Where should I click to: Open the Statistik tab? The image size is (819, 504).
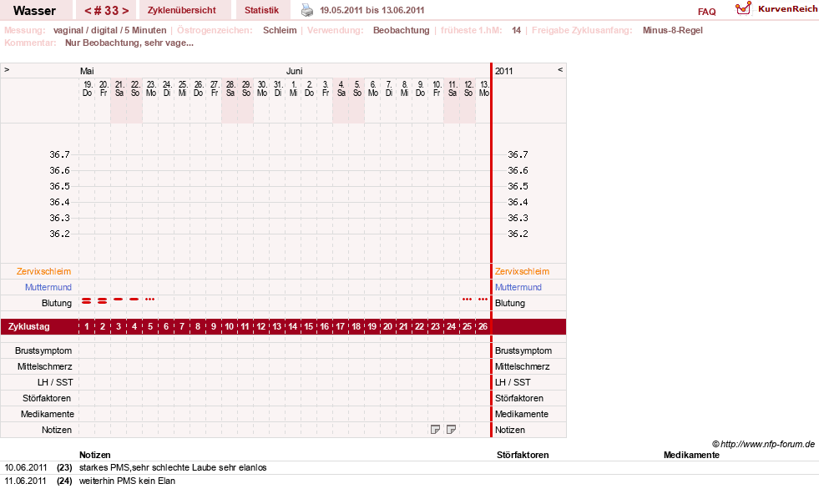click(261, 10)
